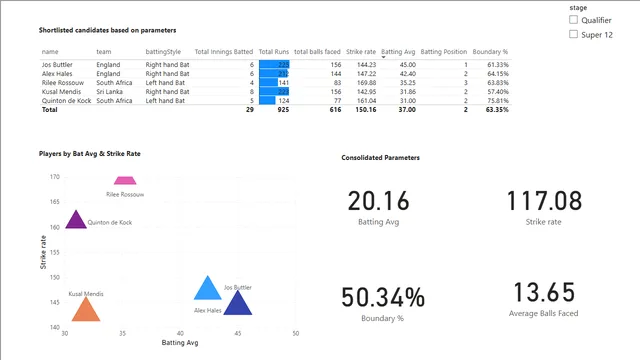640x360 pixels.
Task: Sort by Strike rate column header
Action: coord(361,52)
